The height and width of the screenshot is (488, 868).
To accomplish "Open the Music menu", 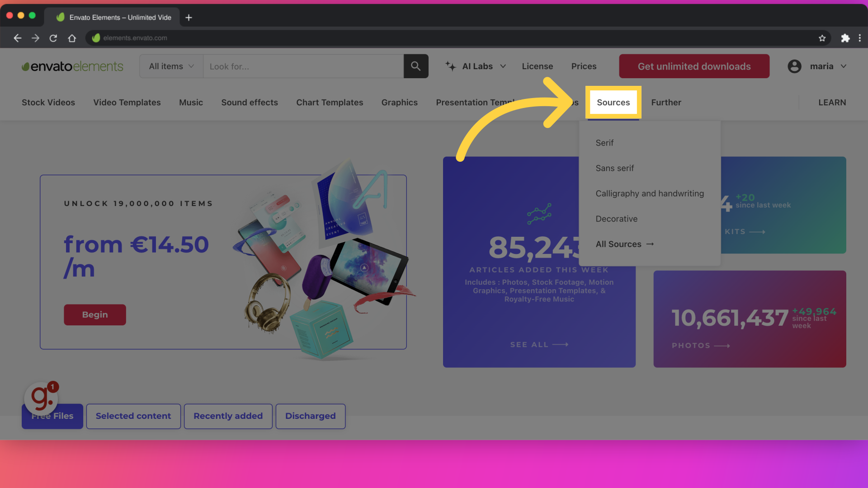I will [x=191, y=103].
